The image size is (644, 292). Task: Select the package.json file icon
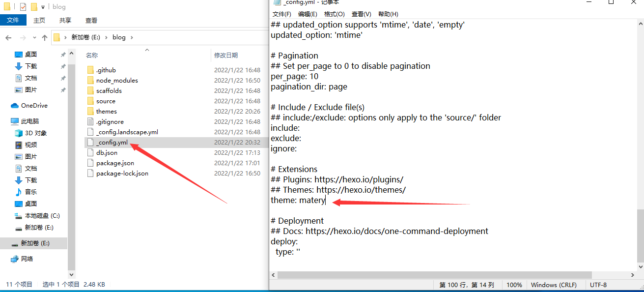[90, 163]
